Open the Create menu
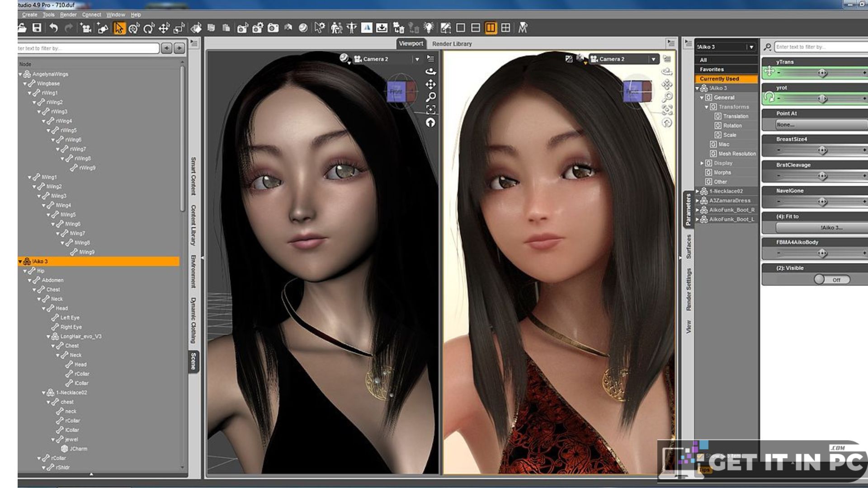This screenshot has width=868, height=488. (x=29, y=14)
